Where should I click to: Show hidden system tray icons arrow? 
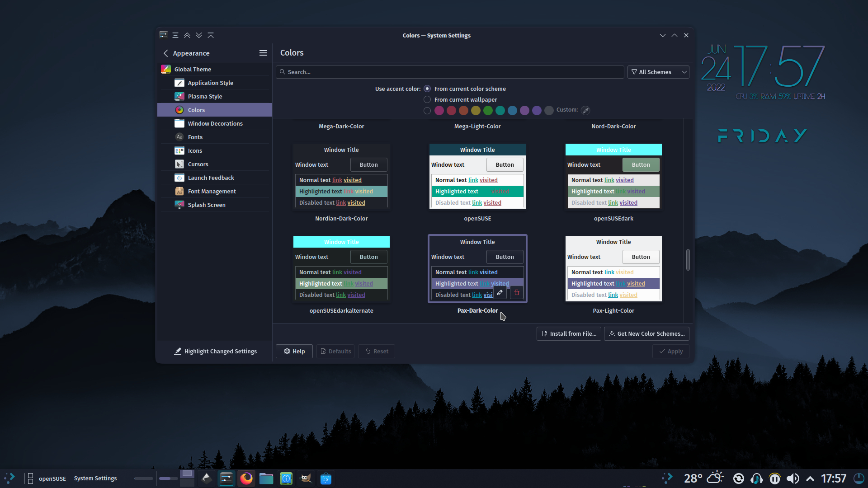pos(810,479)
